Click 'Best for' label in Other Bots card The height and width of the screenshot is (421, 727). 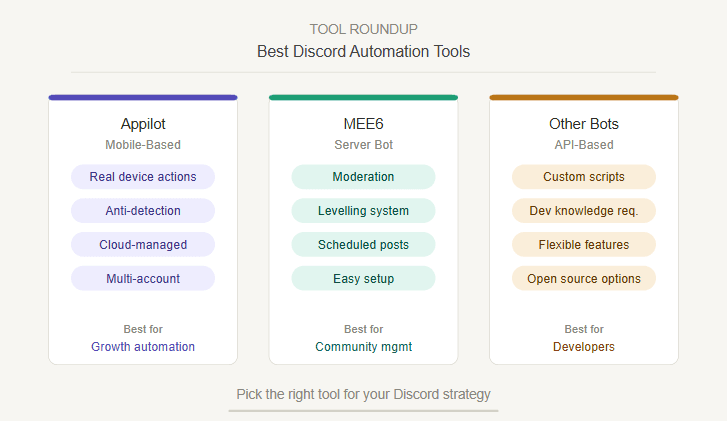pos(584,329)
